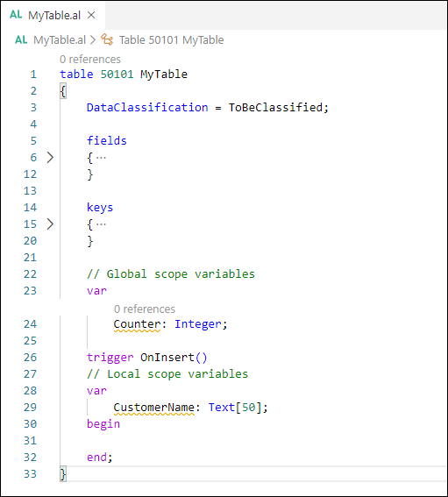This screenshot has width=448, height=497.
Task: Click the Integer type keyword
Action: pos(198,324)
